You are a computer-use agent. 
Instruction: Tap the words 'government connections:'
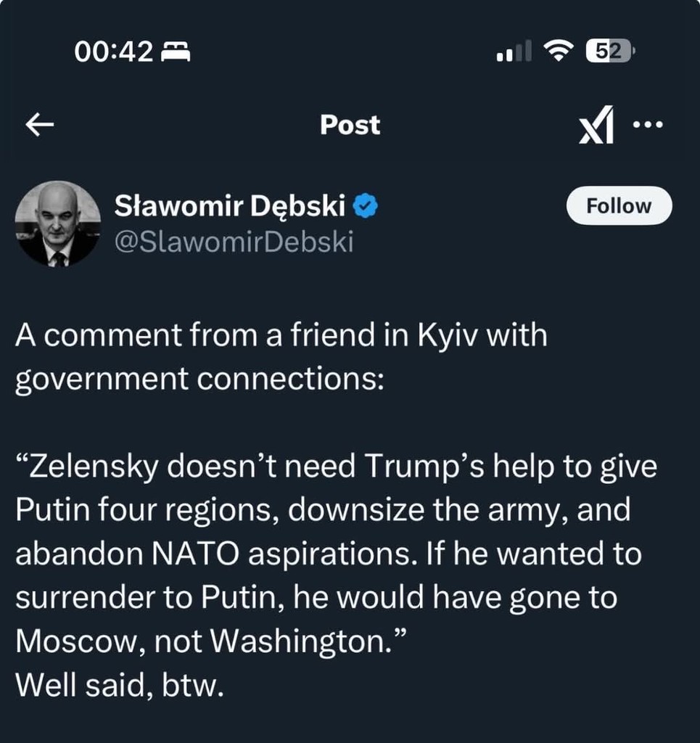199,379
